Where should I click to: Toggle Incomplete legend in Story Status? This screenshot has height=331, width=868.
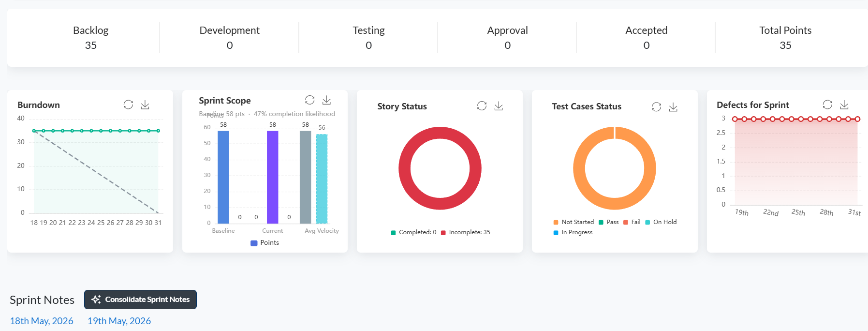(465, 232)
